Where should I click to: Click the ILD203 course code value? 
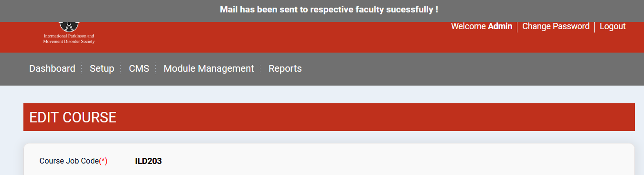[x=149, y=161]
